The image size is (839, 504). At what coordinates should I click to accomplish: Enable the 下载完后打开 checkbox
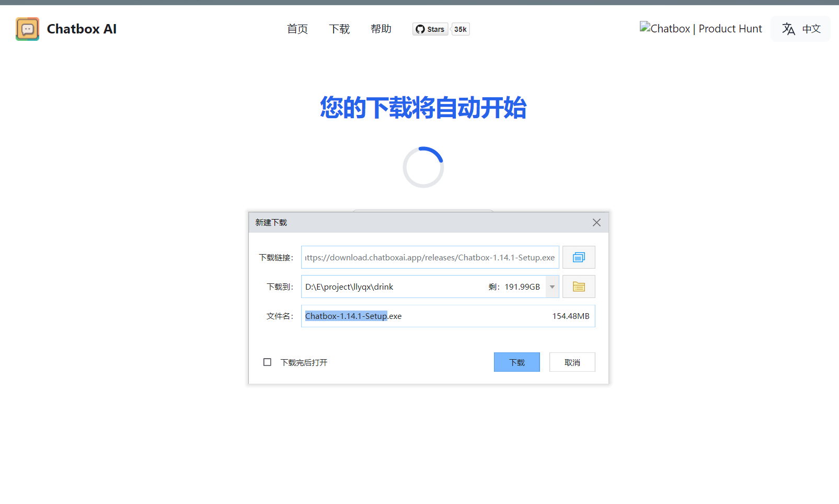267,362
